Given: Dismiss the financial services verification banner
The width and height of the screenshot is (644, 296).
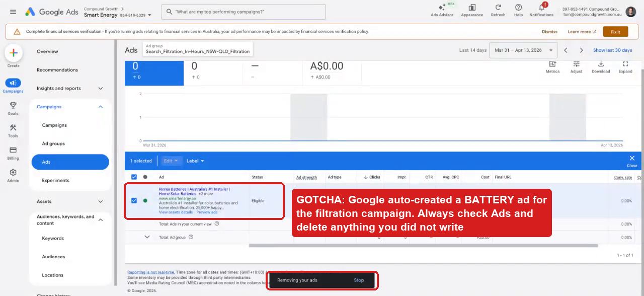Looking at the screenshot, I should click(549, 32).
